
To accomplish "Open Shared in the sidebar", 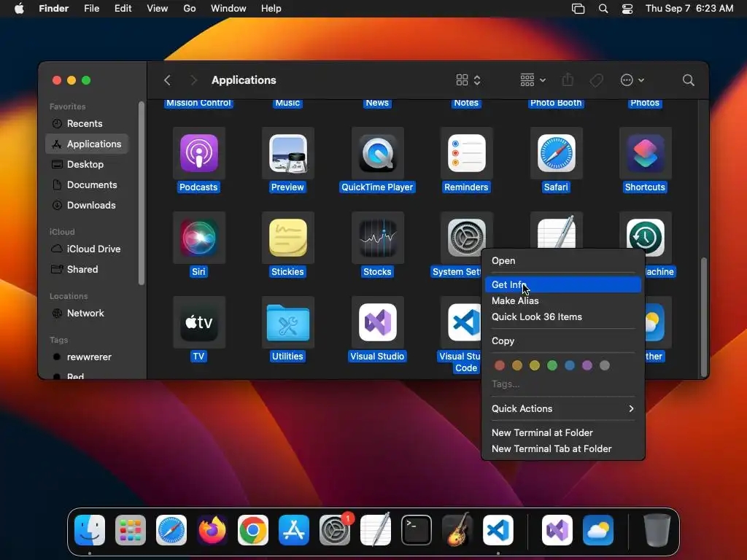I will coord(87,270).
